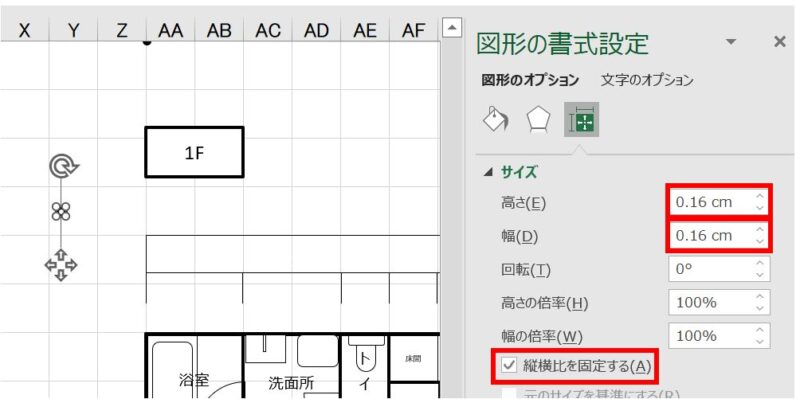Collapse the サイズ section
800x399 pixels.
[488, 173]
